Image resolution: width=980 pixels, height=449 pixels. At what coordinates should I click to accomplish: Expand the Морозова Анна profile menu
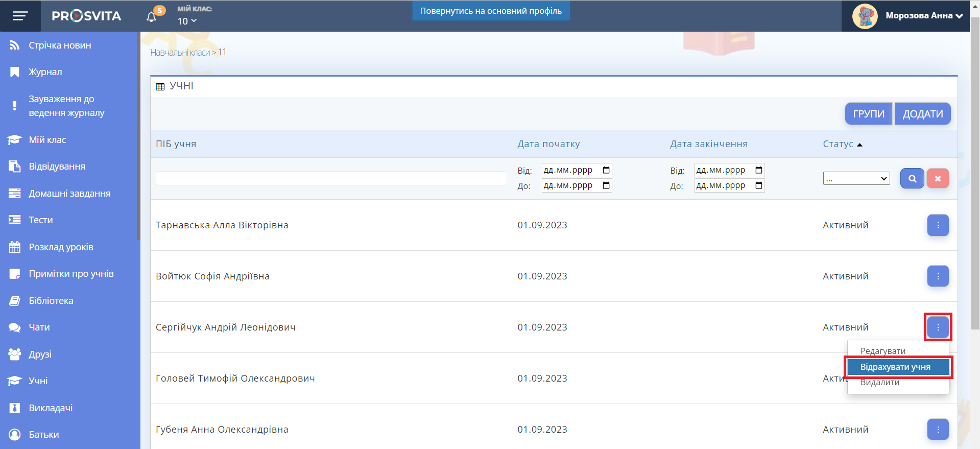(x=924, y=16)
